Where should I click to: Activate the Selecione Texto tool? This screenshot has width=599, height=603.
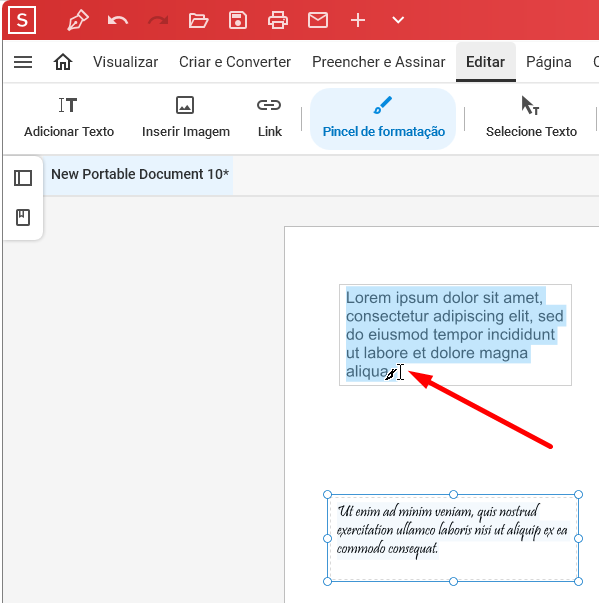pos(531,117)
